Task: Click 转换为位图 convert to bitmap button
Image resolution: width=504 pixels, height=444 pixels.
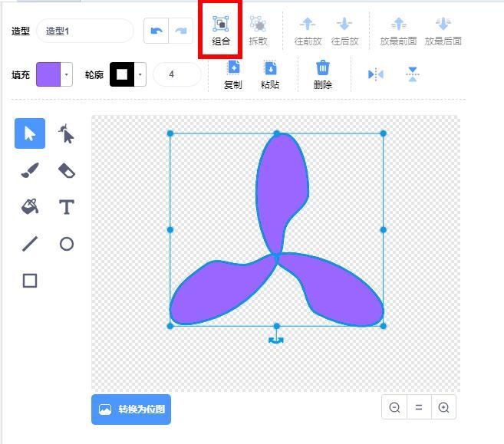Action: (x=131, y=409)
